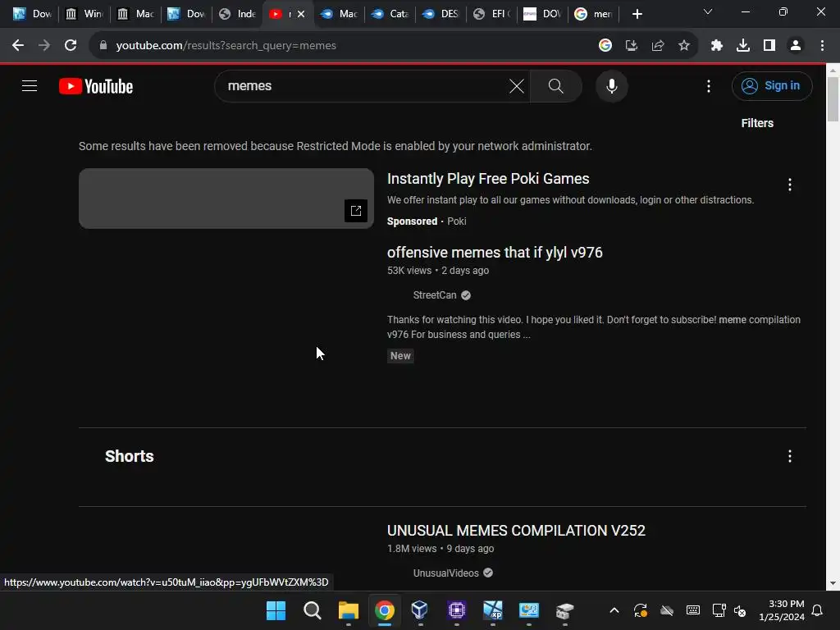The image size is (840, 630).
Task: Open the Poki ad options menu
Action: [x=789, y=185]
